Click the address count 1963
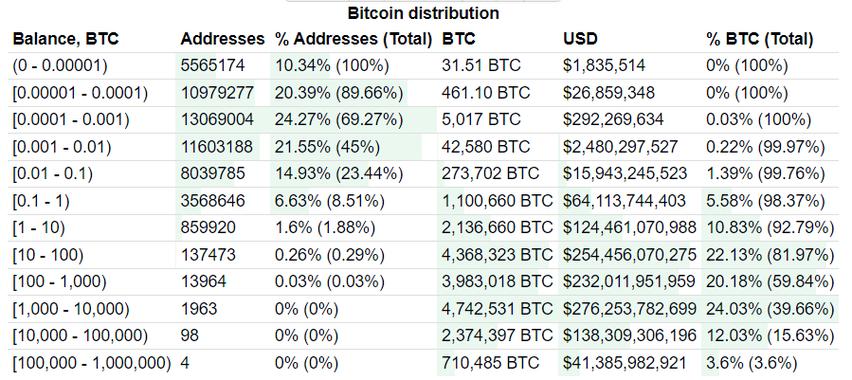 199,309
